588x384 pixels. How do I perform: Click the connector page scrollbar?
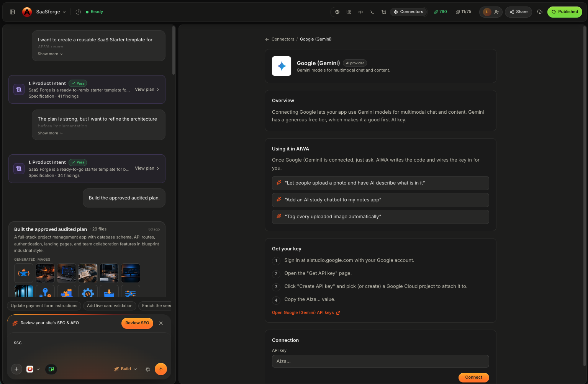585,195
